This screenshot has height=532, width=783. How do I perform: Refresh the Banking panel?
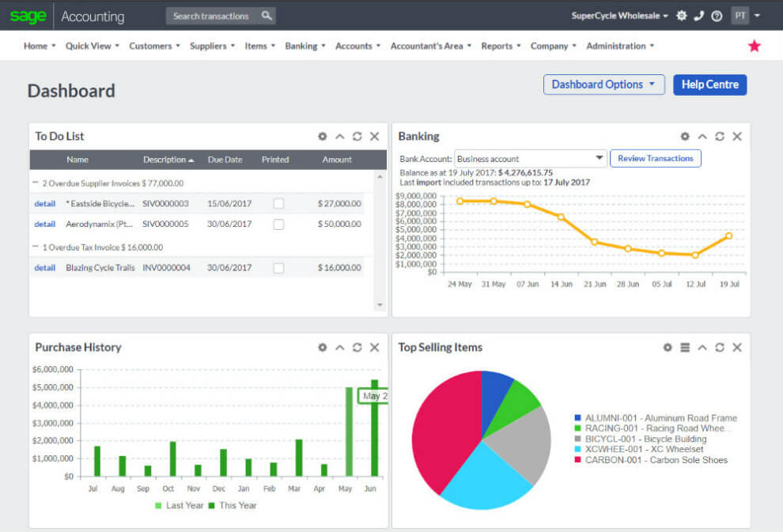click(x=719, y=136)
